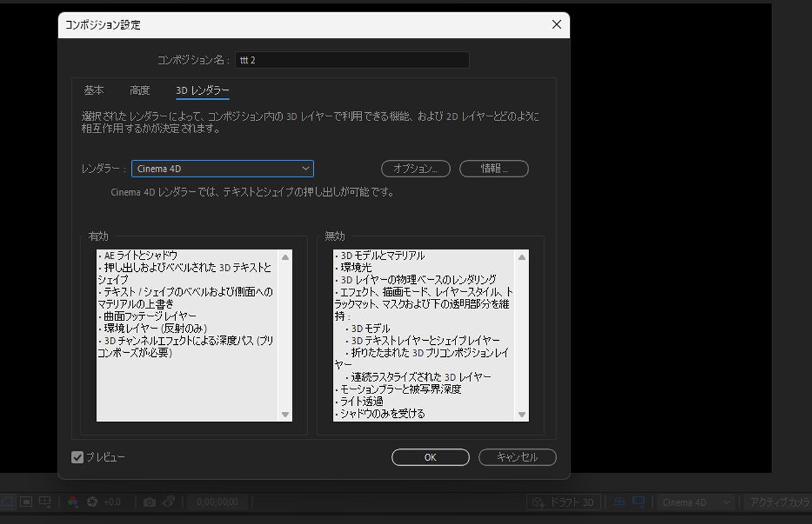Click the +0.0 exposure adjustment control
The height and width of the screenshot is (524, 812).
tap(113, 502)
